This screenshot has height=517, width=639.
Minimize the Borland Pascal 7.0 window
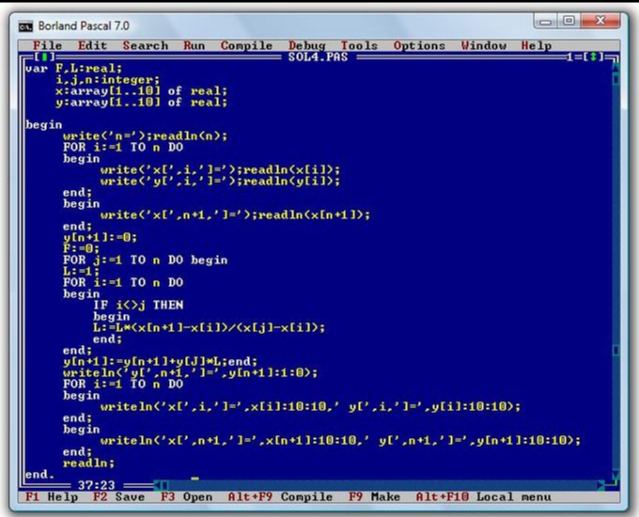546,21
